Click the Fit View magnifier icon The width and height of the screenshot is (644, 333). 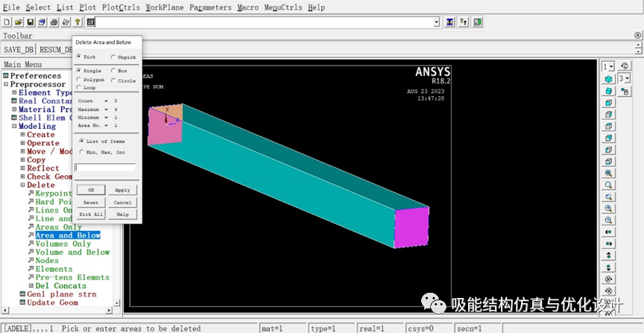point(609,174)
